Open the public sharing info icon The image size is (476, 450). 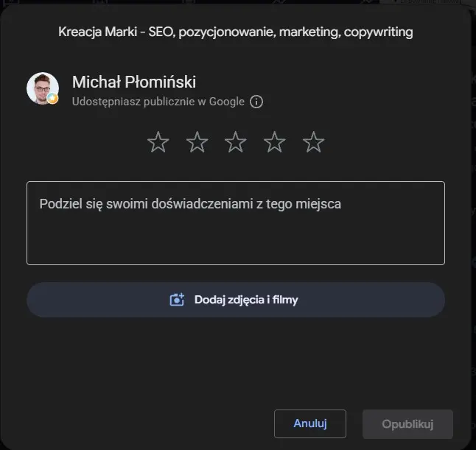(256, 102)
